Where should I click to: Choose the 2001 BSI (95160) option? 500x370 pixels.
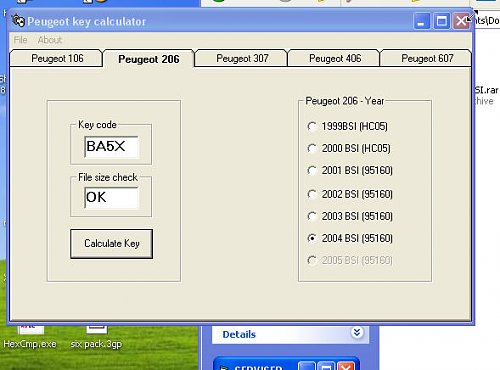pyautogui.click(x=312, y=171)
